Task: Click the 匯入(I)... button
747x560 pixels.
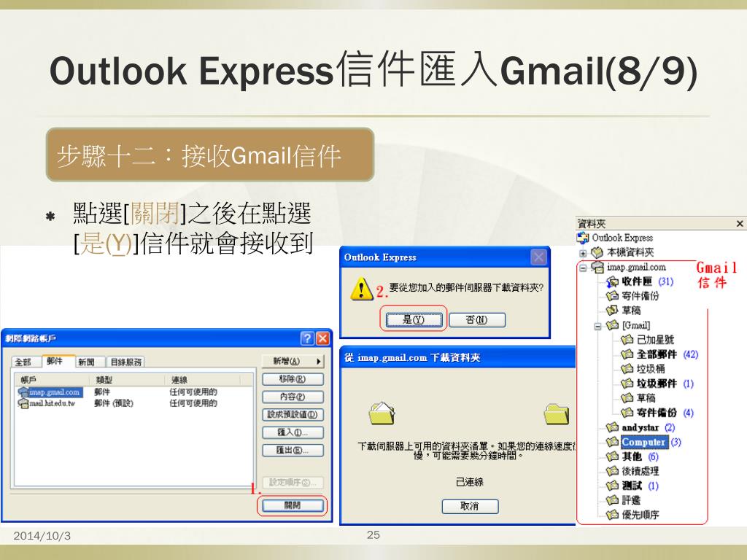Action: [x=293, y=432]
